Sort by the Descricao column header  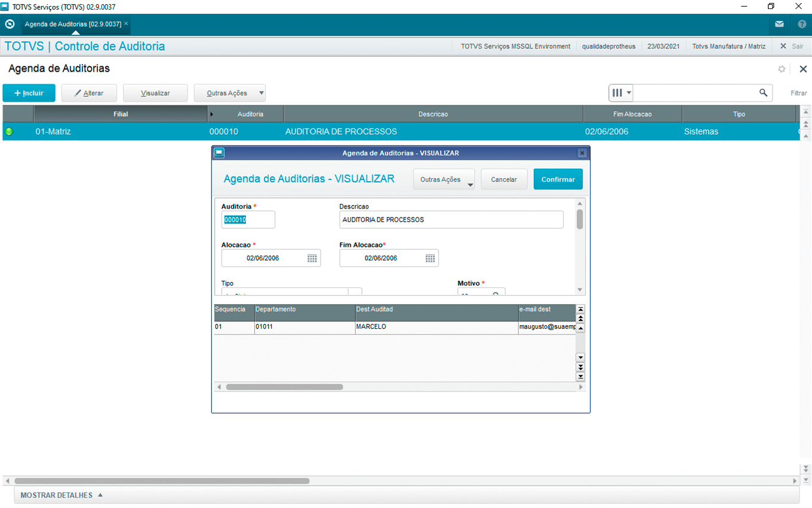[x=433, y=114]
